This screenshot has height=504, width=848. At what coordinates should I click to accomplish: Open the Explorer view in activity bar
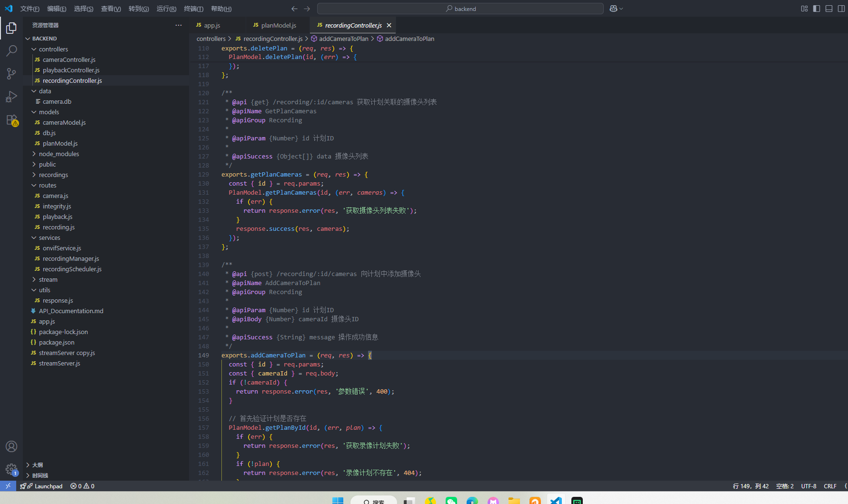[11, 28]
